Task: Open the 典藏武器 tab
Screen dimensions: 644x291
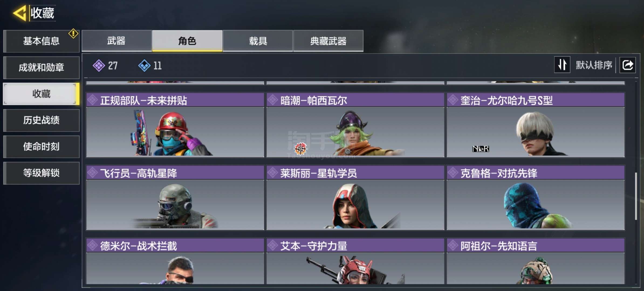Action: pyautogui.click(x=328, y=41)
